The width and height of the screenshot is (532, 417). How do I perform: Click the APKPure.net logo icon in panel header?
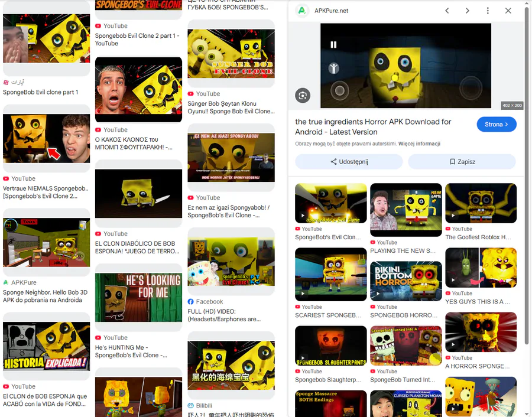pyautogui.click(x=301, y=11)
